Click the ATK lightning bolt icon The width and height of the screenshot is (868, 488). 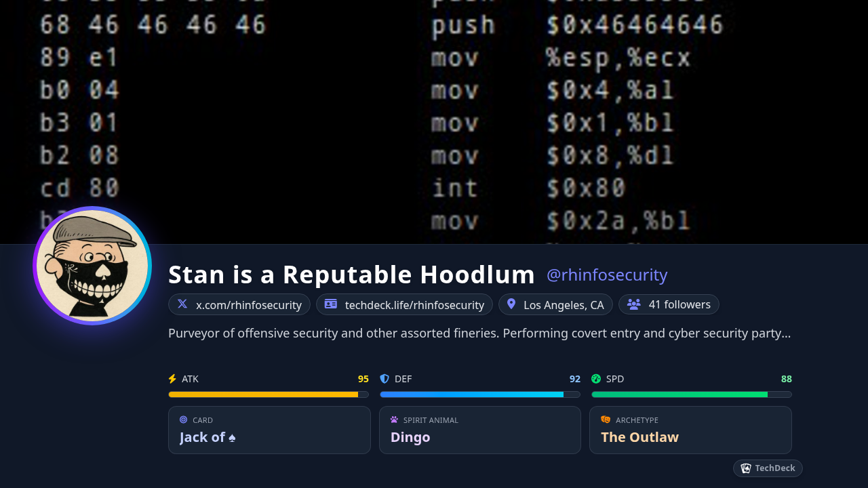coord(172,379)
